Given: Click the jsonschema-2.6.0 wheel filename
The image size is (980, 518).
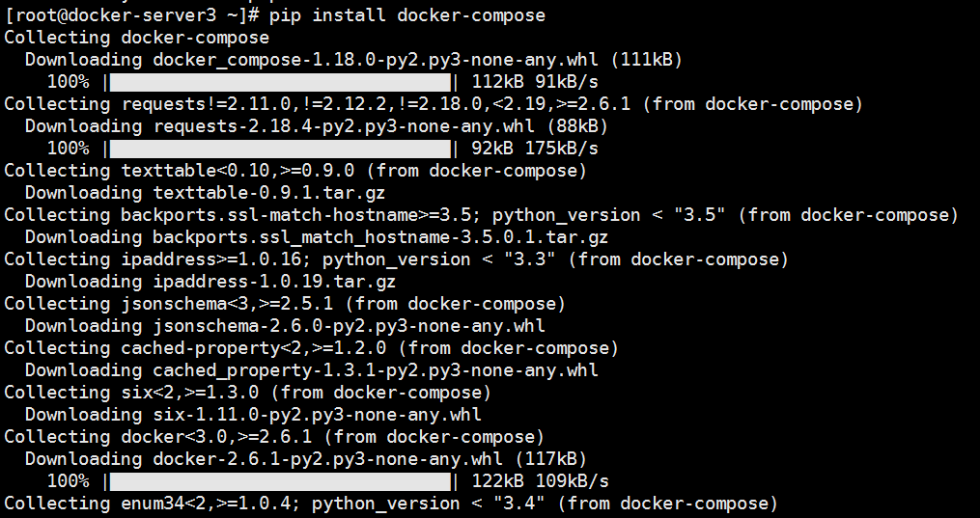Looking at the screenshot, I should (x=349, y=326).
